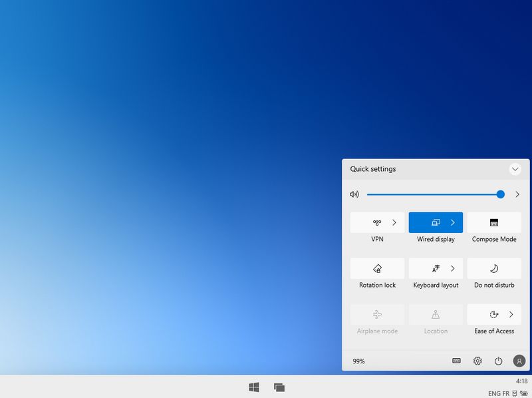Mute the volume via the speaker icon
532x398 pixels.
[x=354, y=194]
